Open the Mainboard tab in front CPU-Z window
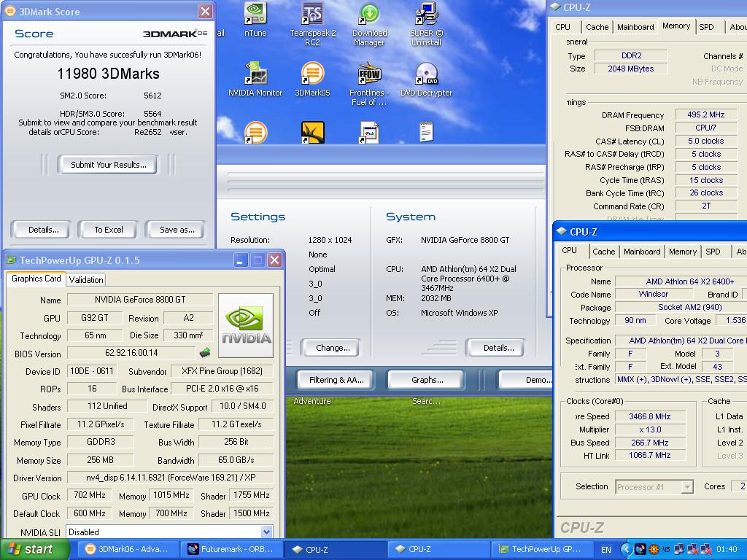747x560 pixels. click(x=642, y=252)
